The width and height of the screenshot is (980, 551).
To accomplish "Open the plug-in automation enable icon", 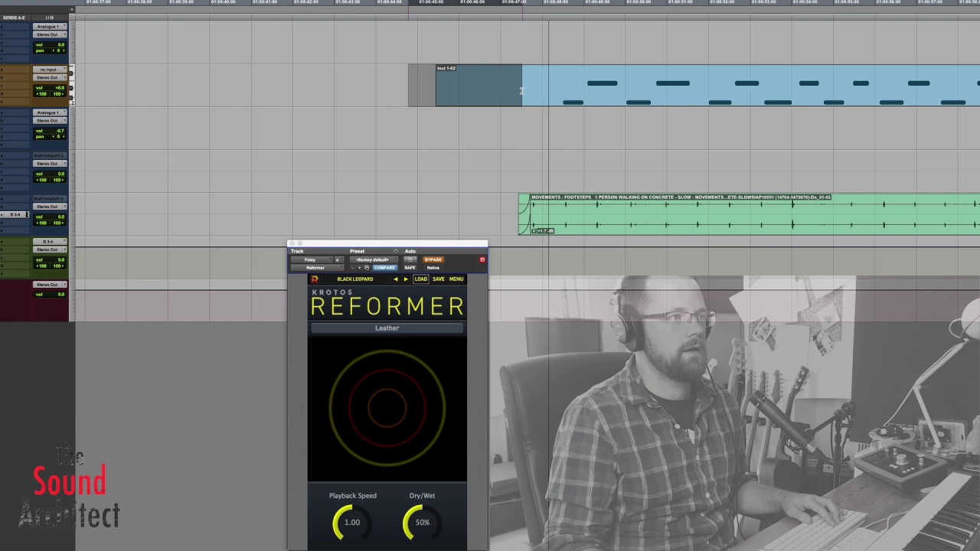I will tap(410, 259).
